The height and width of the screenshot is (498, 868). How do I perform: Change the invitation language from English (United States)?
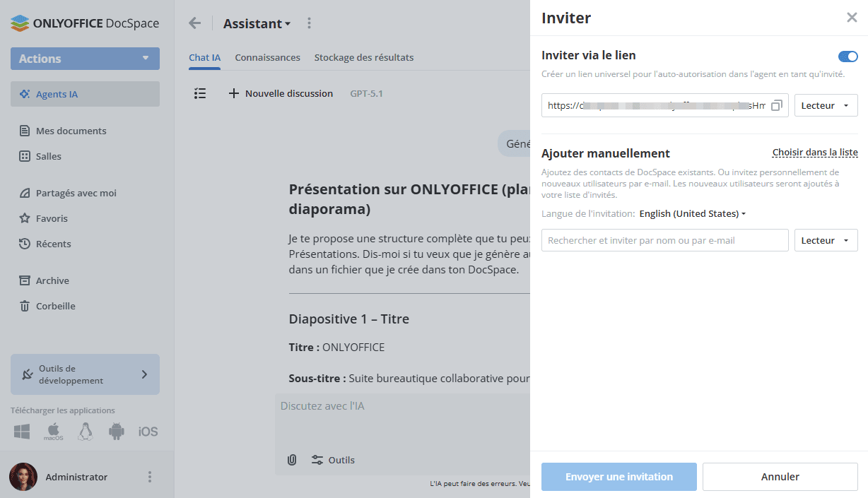click(x=691, y=213)
